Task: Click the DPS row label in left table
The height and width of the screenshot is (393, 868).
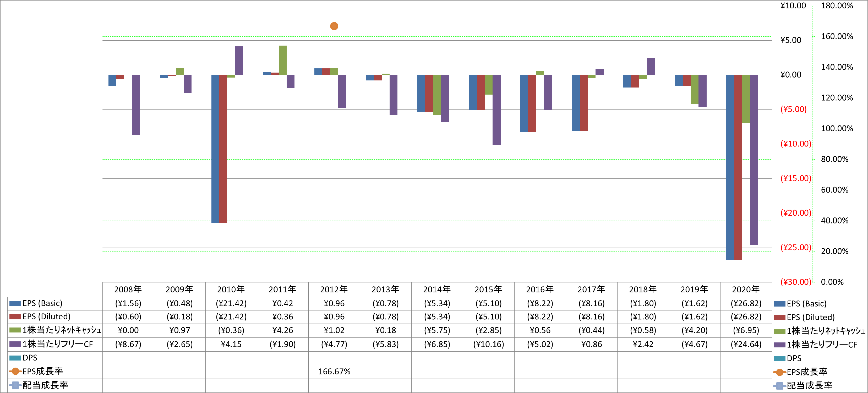Action: pyautogui.click(x=30, y=358)
